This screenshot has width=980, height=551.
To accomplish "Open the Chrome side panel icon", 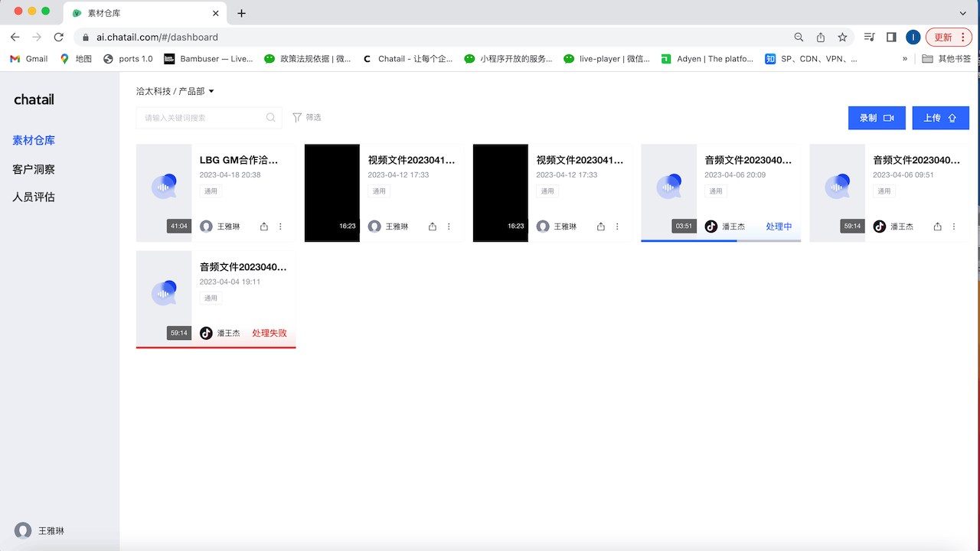I will coord(891,37).
